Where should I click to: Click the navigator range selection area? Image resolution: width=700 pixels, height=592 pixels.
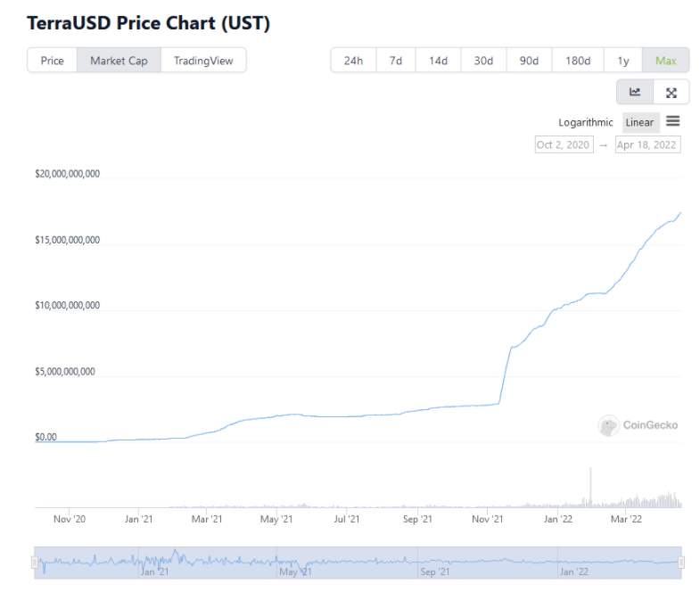point(358,563)
